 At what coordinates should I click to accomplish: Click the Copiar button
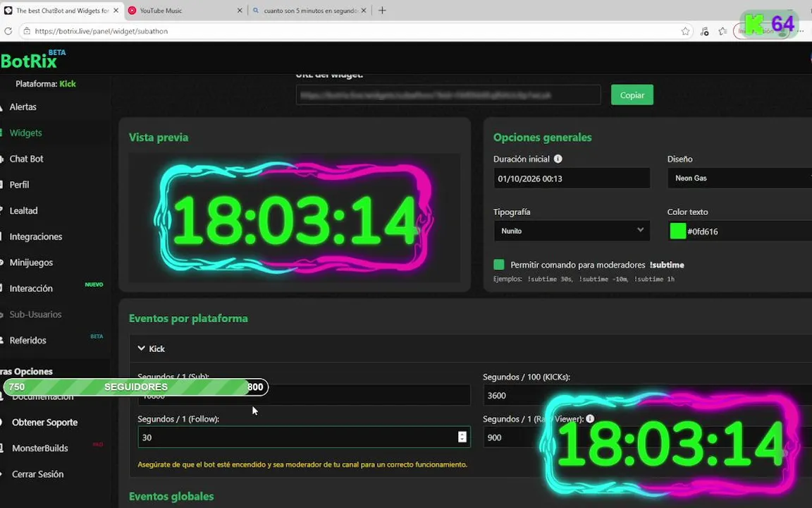[632, 95]
